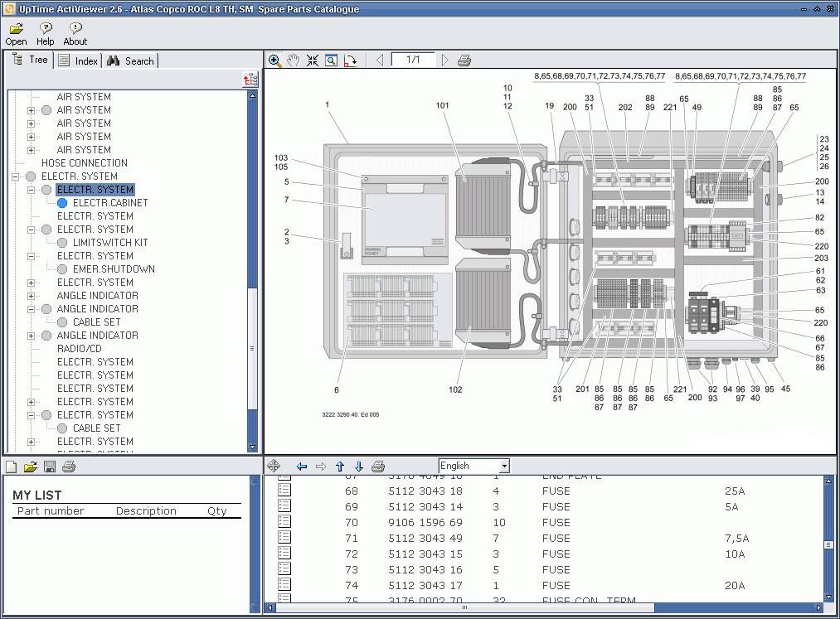
Task: Click the blue back arrow in parts toolbar
Action: point(302,467)
